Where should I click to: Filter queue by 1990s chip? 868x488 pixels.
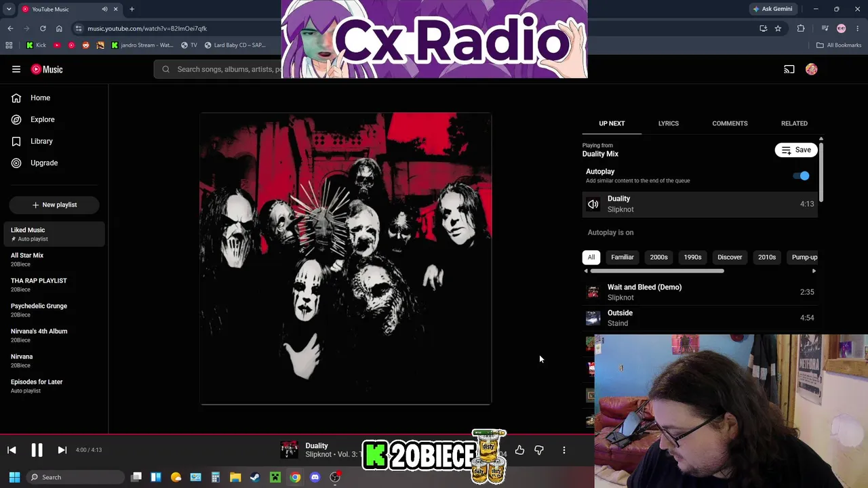click(x=692, y=258)
